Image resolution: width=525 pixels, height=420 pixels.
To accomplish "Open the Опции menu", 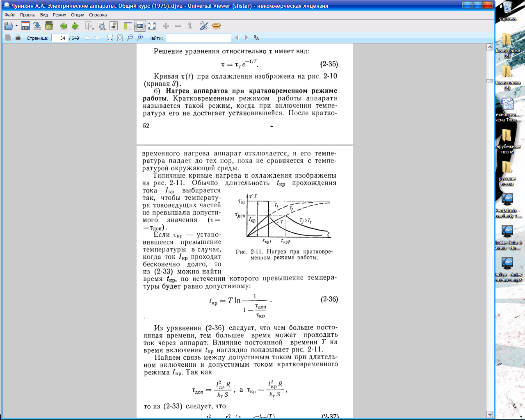I will (x=78, y=15).
